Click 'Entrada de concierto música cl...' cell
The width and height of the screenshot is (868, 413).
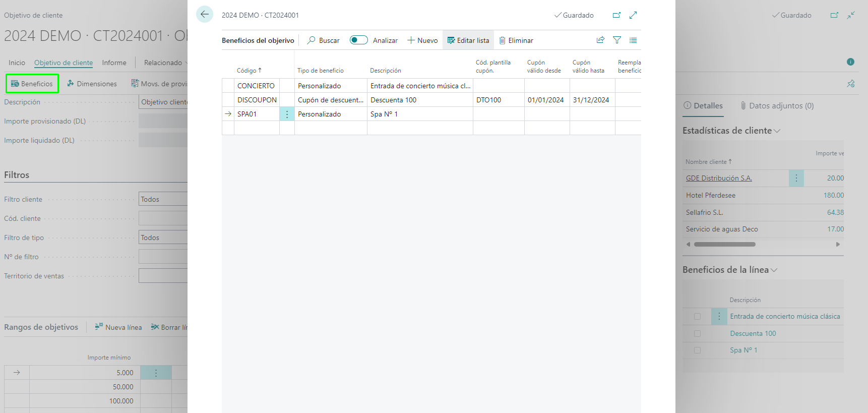(420, 86)
